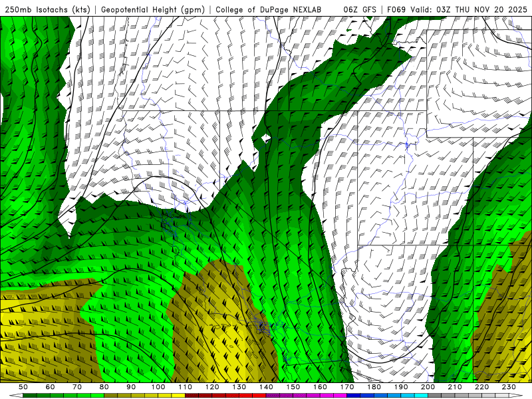Click the 'F069' forecast hour label
Viewport: 532px width, 399px height.
click(x=396, y=10)
